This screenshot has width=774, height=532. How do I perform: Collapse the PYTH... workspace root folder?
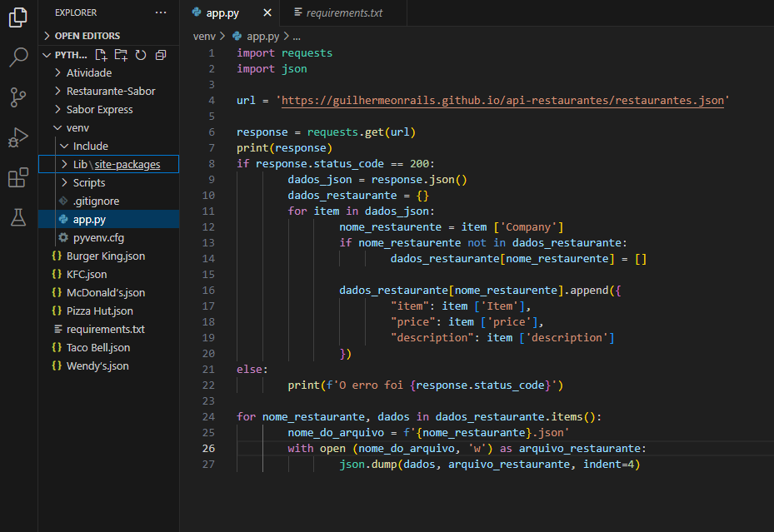pos(47,55)
